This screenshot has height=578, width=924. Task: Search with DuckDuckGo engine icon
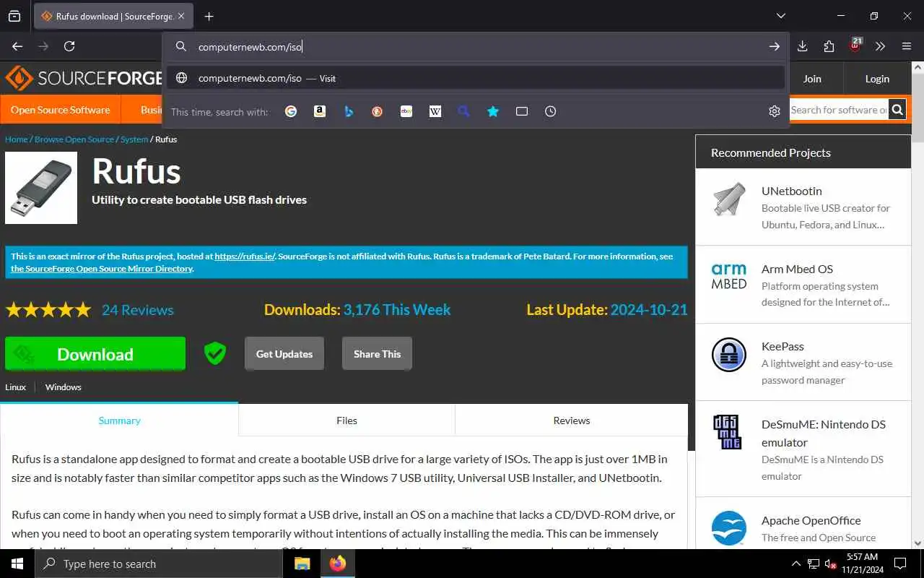[378, 111]
